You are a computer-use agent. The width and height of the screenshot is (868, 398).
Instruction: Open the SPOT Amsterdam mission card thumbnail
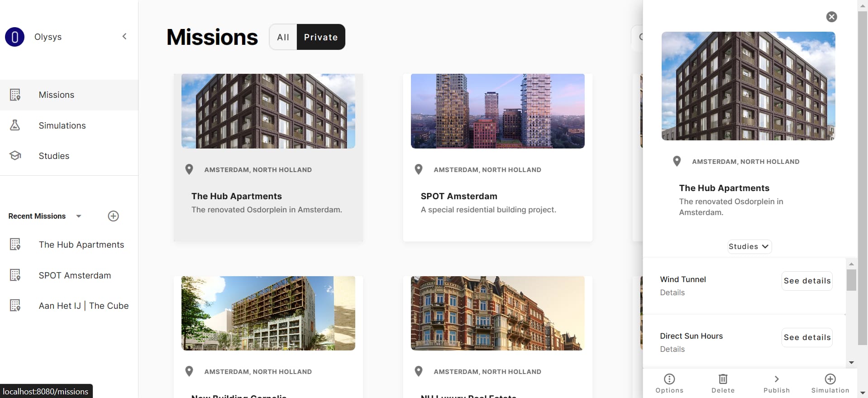coord(497,111)
